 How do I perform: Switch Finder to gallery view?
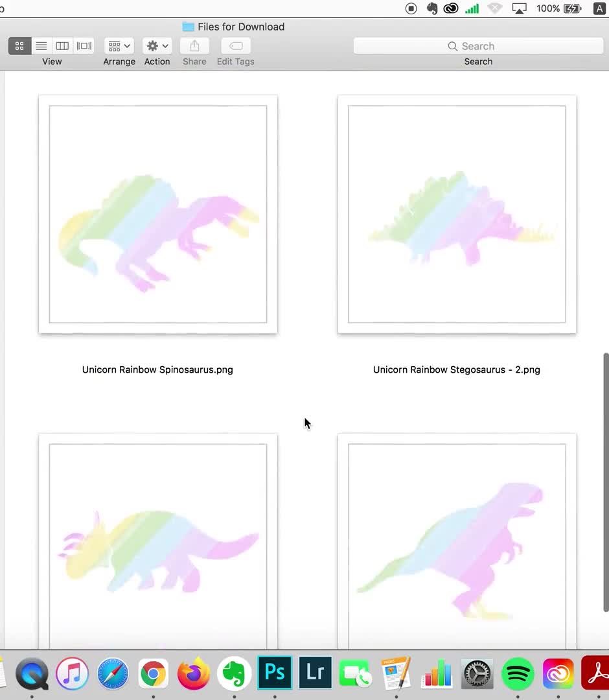(84, 45)
